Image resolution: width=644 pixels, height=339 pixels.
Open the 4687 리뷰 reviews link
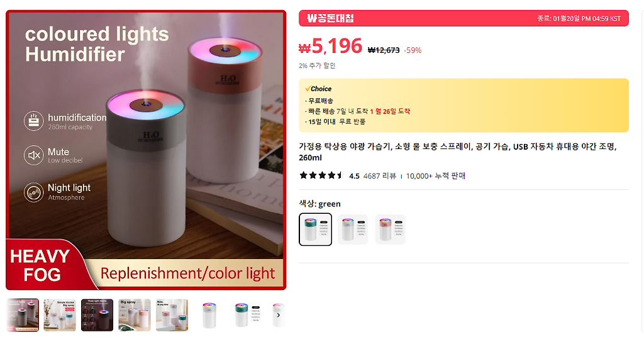pyautogui.click(x=379, y=176)
